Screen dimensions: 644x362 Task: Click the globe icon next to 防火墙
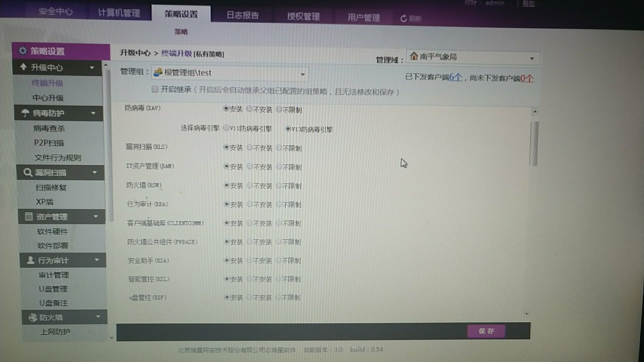click(33, 317)
